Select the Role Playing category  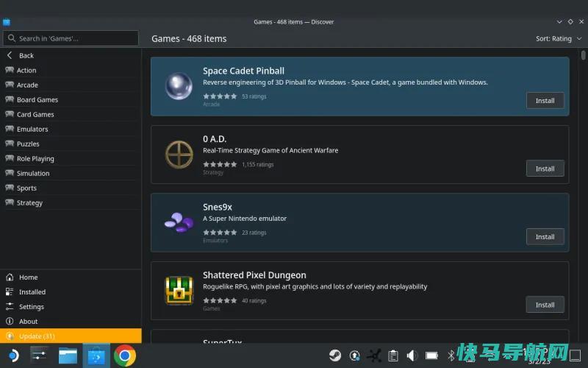tap(71, 158)
